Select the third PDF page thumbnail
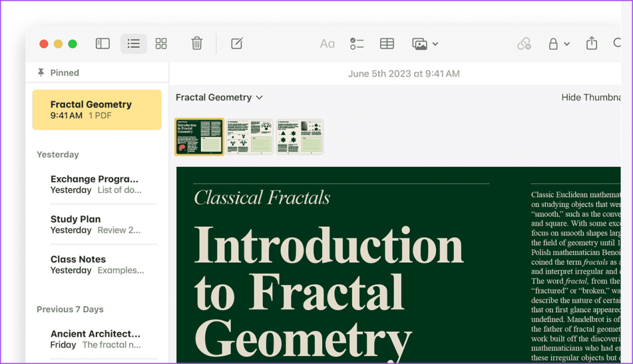This screenshot has height=364, width=633. (x=300, y=137)
